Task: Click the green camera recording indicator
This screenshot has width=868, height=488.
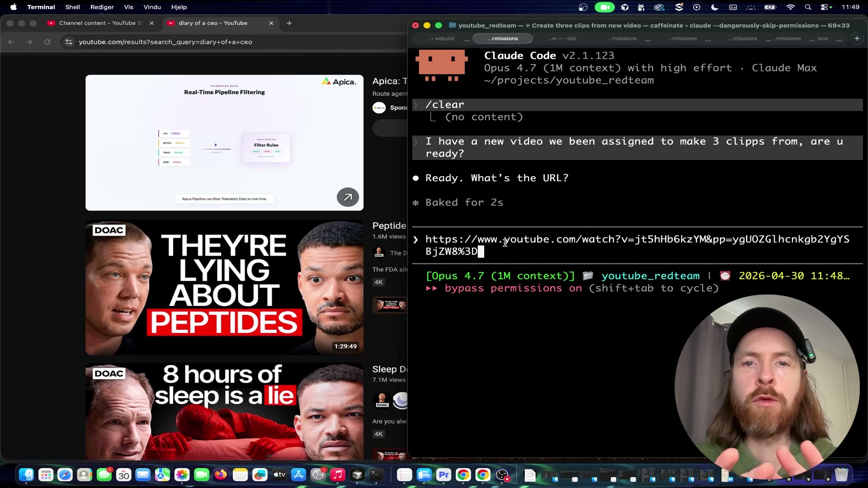Action: tap(604, 7)
